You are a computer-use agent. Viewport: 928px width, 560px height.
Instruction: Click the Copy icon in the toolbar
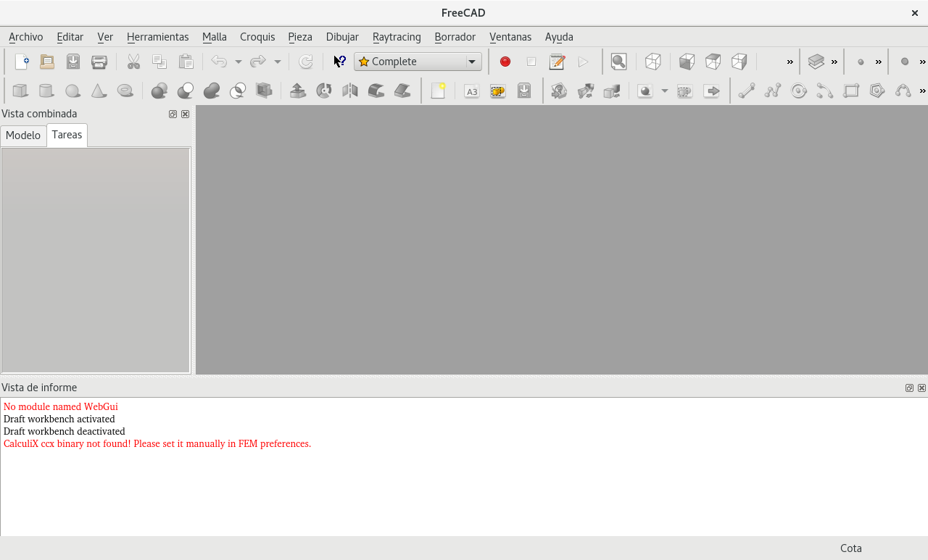[159, 62]
